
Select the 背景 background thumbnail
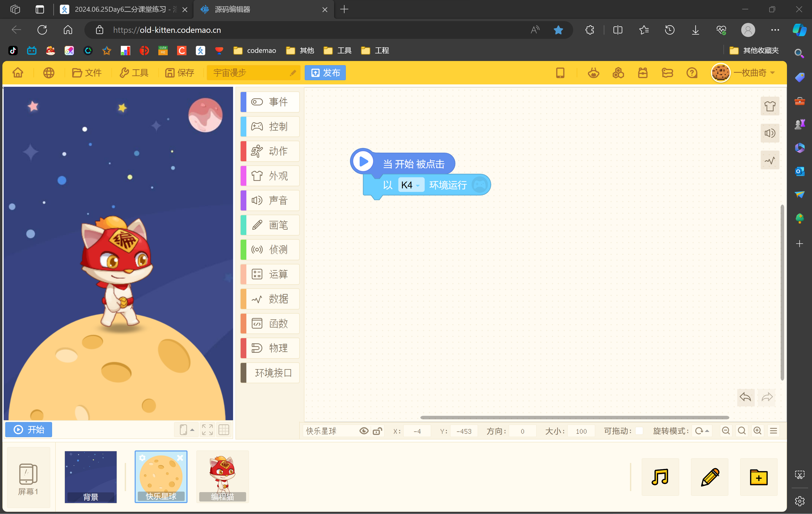(91, 477)
